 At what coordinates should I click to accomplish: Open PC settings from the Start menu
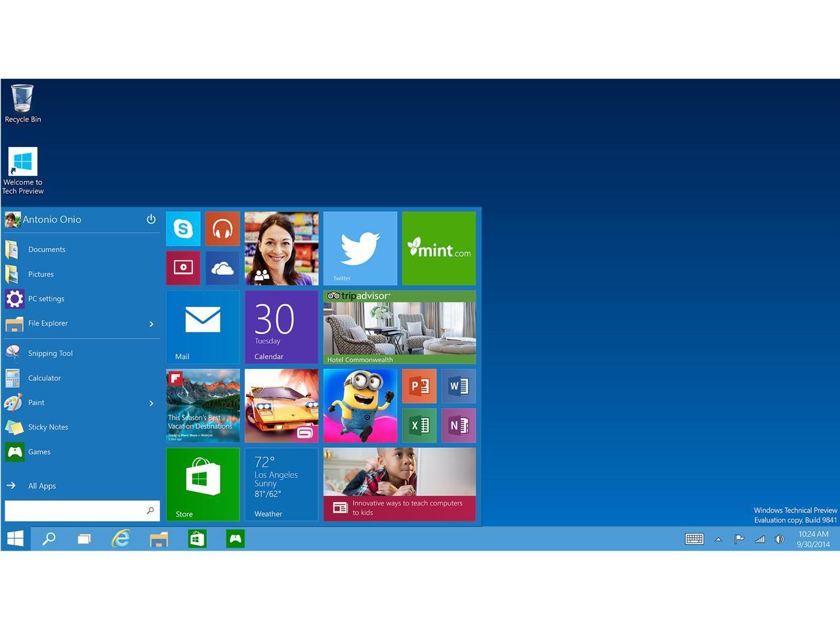point(46,299)
